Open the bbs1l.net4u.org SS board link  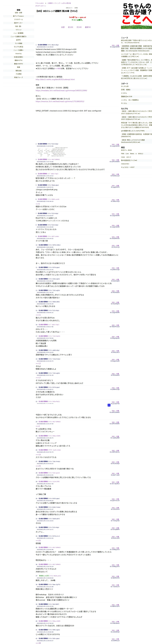(55, 80)
